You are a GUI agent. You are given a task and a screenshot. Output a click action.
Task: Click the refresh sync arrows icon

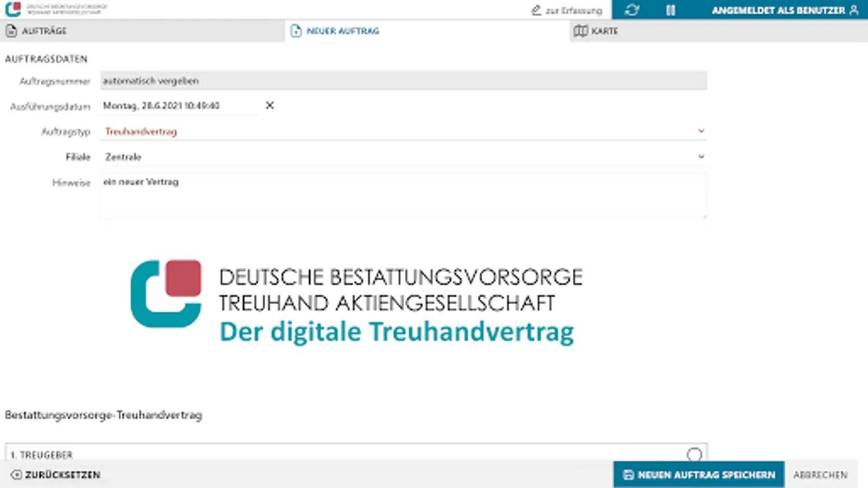[632, 10]
